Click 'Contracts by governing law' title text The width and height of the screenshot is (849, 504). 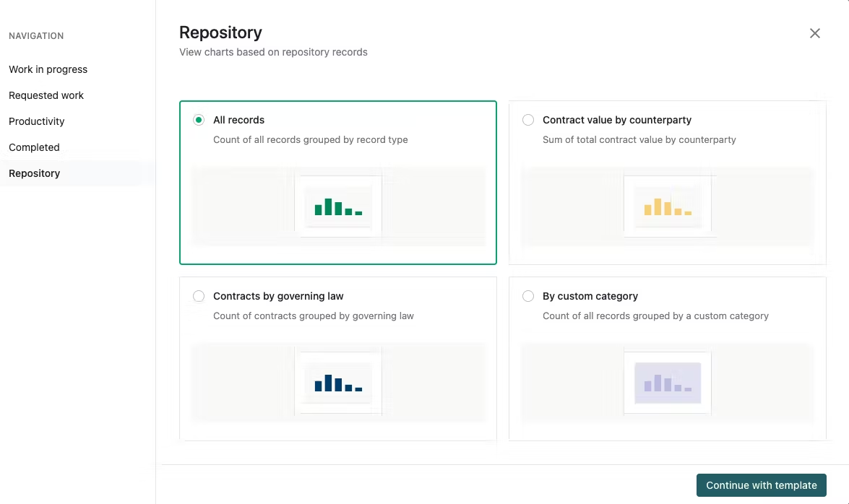point(278,296)
